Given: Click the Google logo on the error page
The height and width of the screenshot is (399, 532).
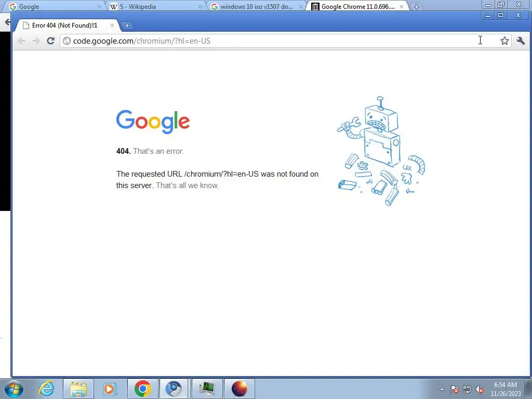Looking at the screenshot, I should (x=153, y=122).
